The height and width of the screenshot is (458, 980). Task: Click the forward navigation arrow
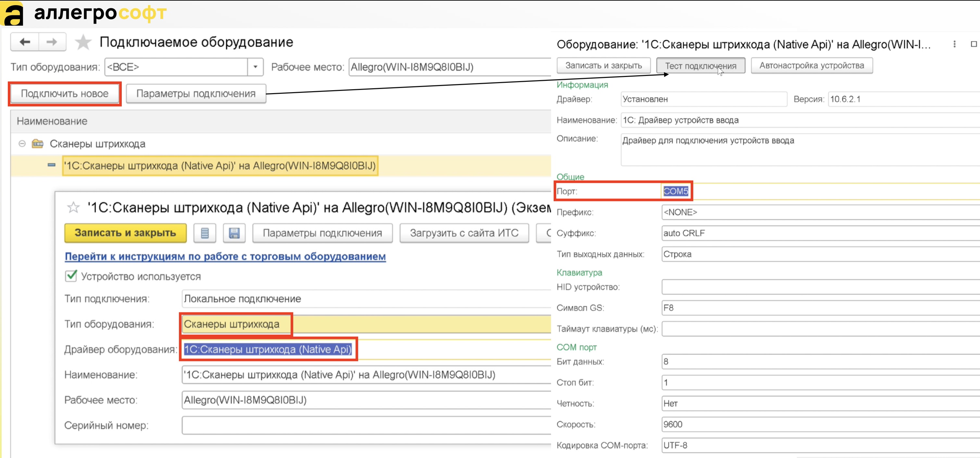click(x=52, y=42)
